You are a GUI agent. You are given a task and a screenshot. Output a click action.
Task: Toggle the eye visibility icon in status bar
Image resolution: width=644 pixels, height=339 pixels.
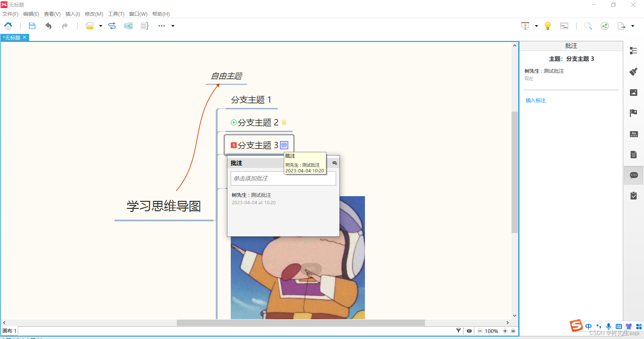[x=469, y=331]
